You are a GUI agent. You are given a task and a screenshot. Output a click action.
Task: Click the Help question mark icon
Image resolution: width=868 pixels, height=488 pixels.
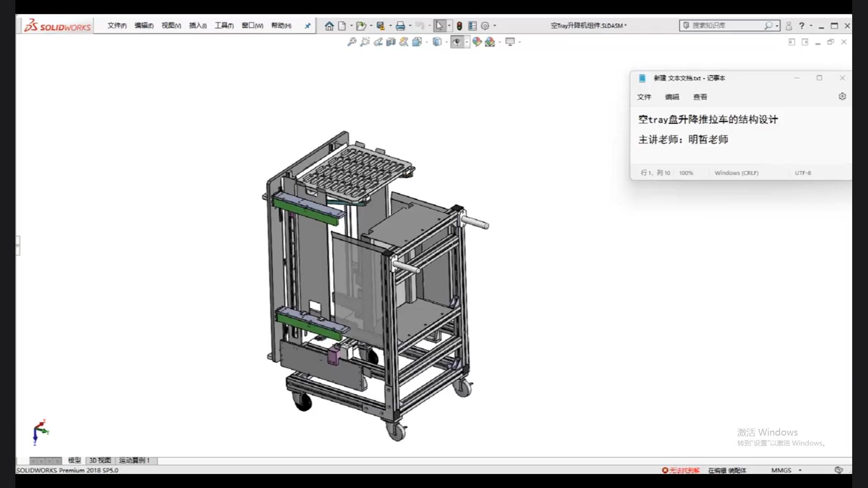(802, 26)
